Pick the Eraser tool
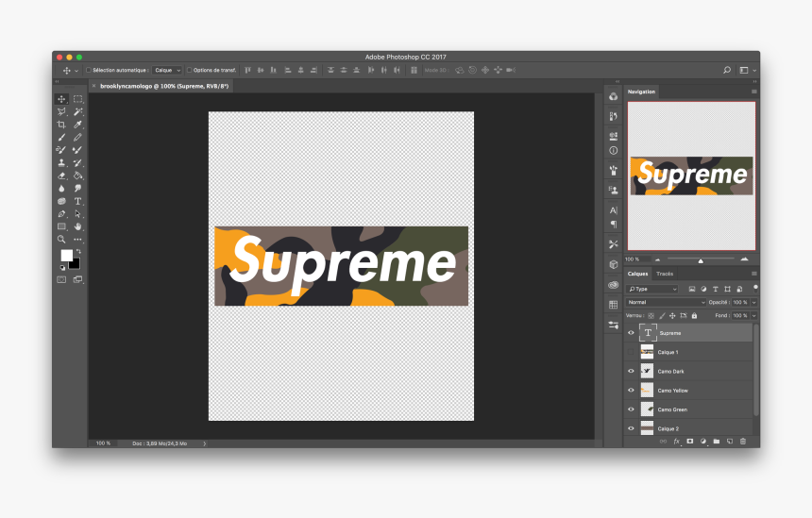812x518 pixels. 61,175
